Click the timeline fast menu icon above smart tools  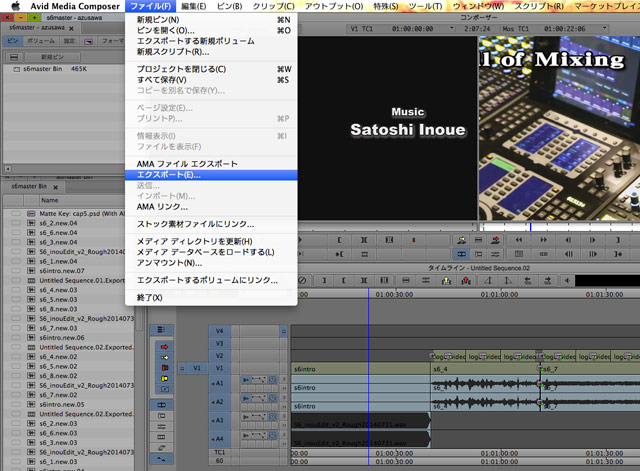161,329
